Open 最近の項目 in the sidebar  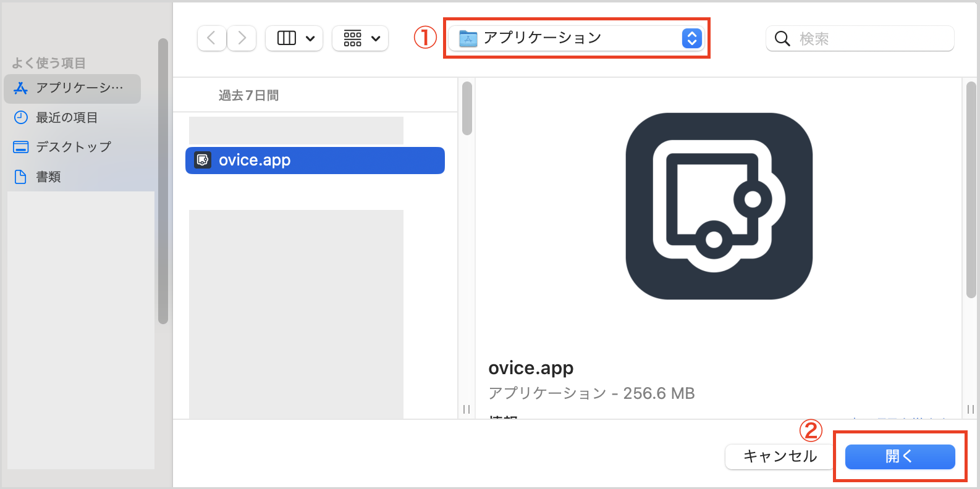pyautogui.click(x=72, y=117)
